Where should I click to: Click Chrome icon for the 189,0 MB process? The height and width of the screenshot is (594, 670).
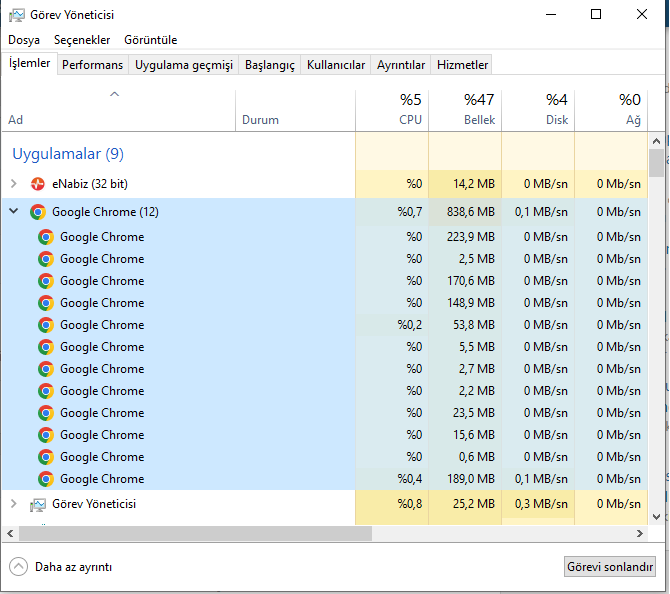pos(46,479)
